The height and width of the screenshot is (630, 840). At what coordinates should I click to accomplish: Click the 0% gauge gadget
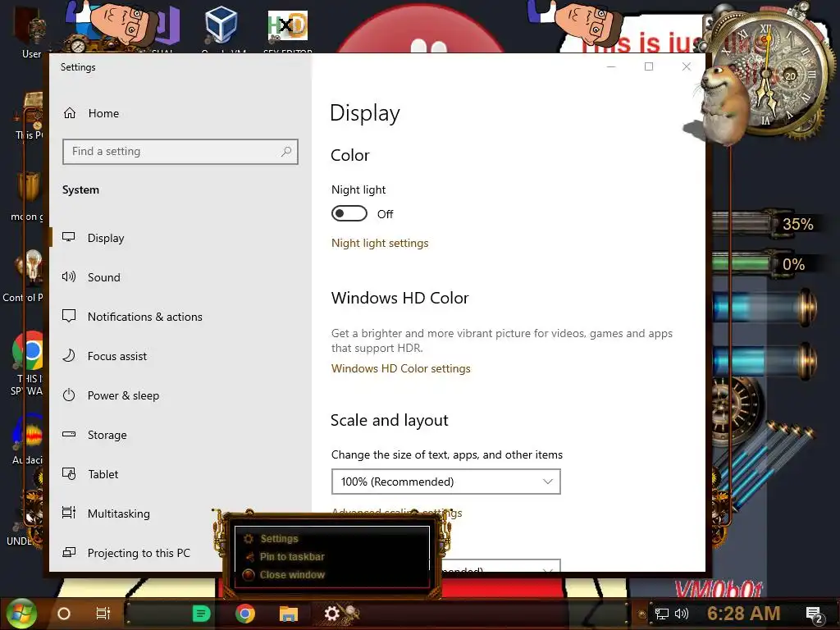766,265
